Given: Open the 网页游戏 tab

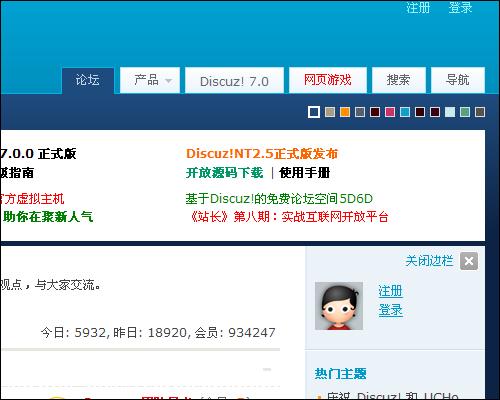Looking at the screenshot, I should point(328,80).
